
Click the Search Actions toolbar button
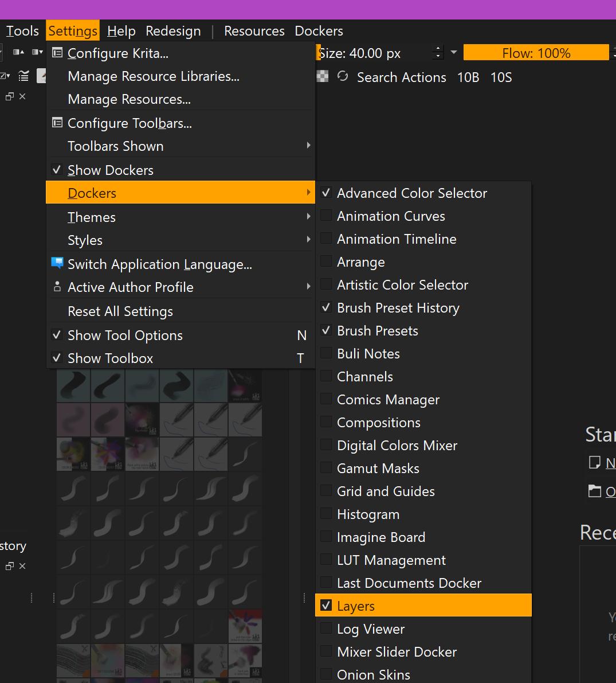click(401, 77)
